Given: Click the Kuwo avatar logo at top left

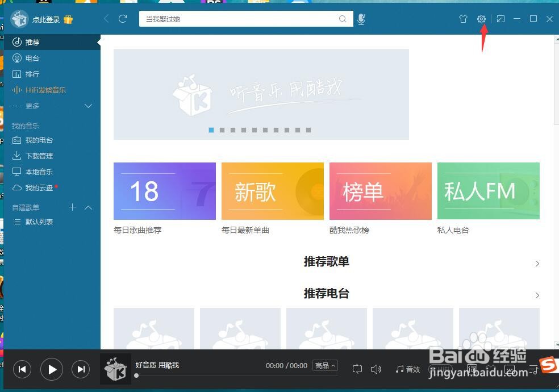Looking at the screenshot, I should (x=19, y=19).
